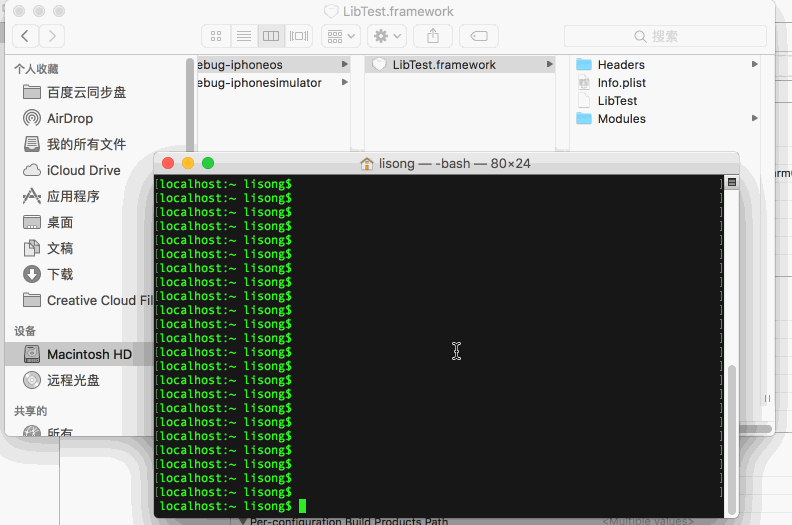Select the Modules folder
The image size is (792, 525).
[x=666, y=119]
